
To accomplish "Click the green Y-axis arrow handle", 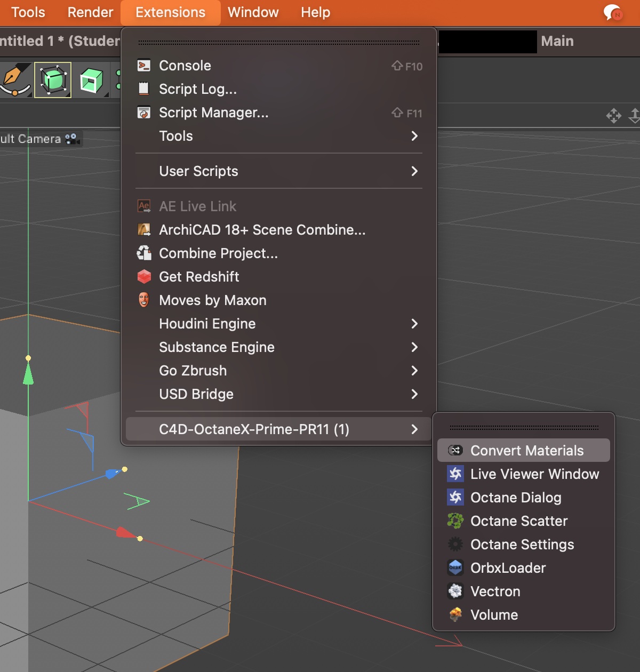I will tap(28, 373).
